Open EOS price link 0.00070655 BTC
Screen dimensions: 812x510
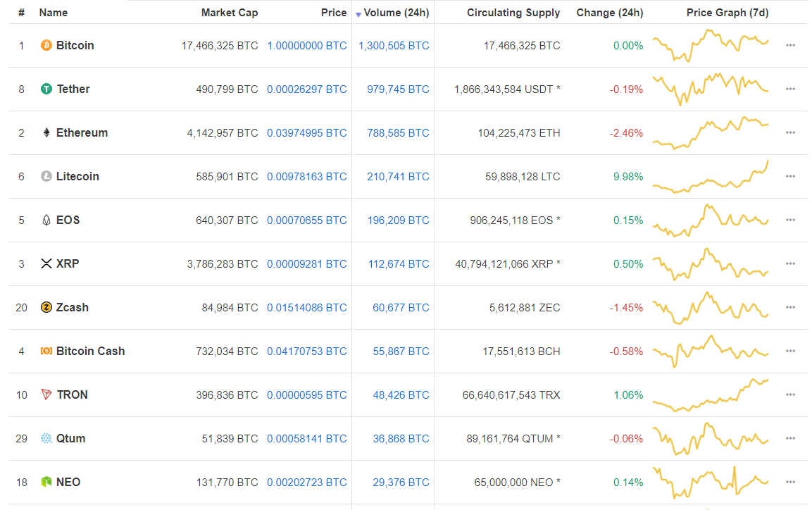coord(307,220)
